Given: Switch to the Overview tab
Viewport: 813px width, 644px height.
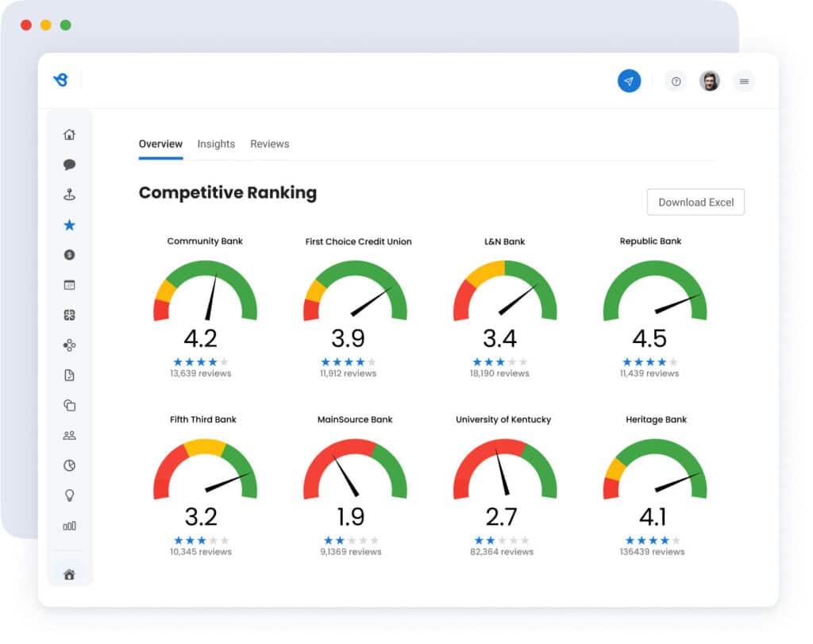Looking at the screenshot, I should coord(160,145).
